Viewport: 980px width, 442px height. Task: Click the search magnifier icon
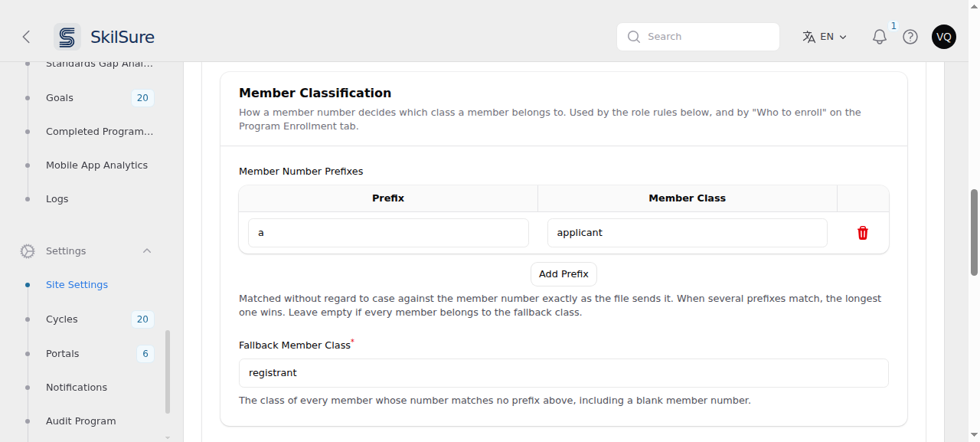[x=633, y=37]
